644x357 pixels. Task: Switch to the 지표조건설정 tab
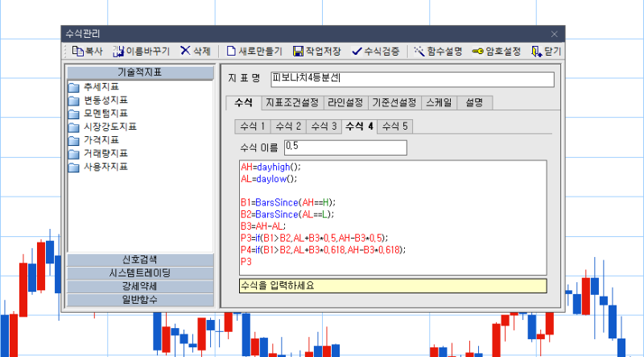coord(292,102)
